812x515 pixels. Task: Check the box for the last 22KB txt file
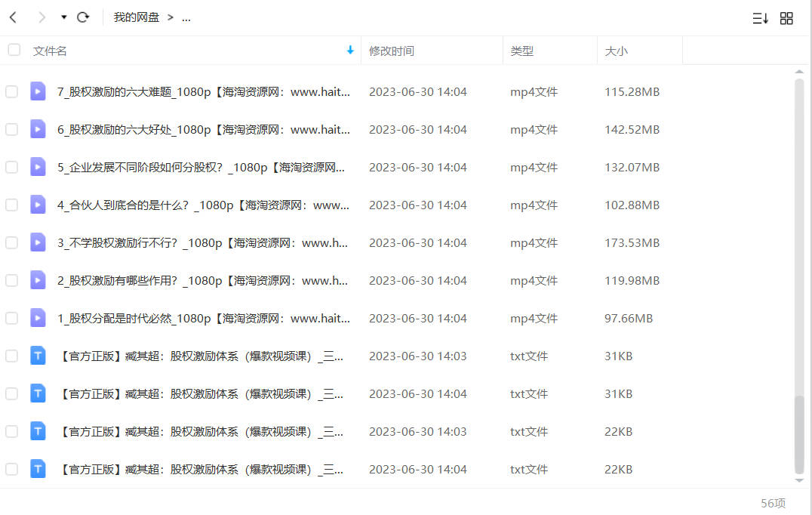[x=11, y=470]
